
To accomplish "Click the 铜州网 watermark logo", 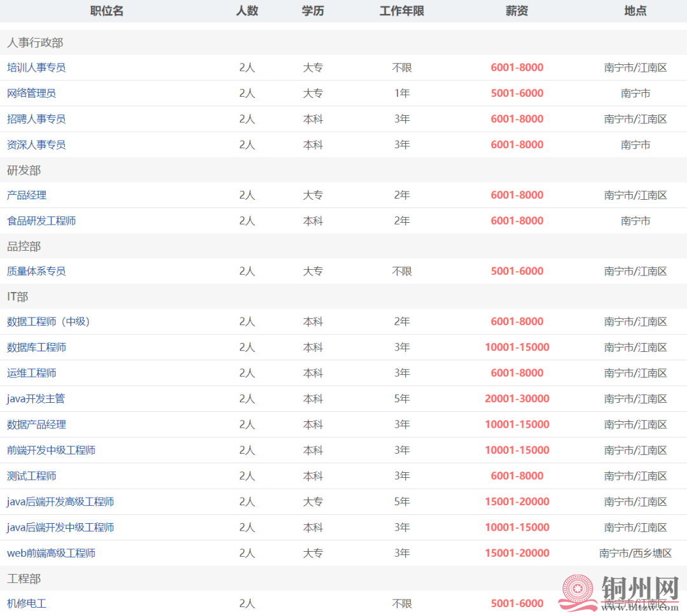I will pos(619,593).
